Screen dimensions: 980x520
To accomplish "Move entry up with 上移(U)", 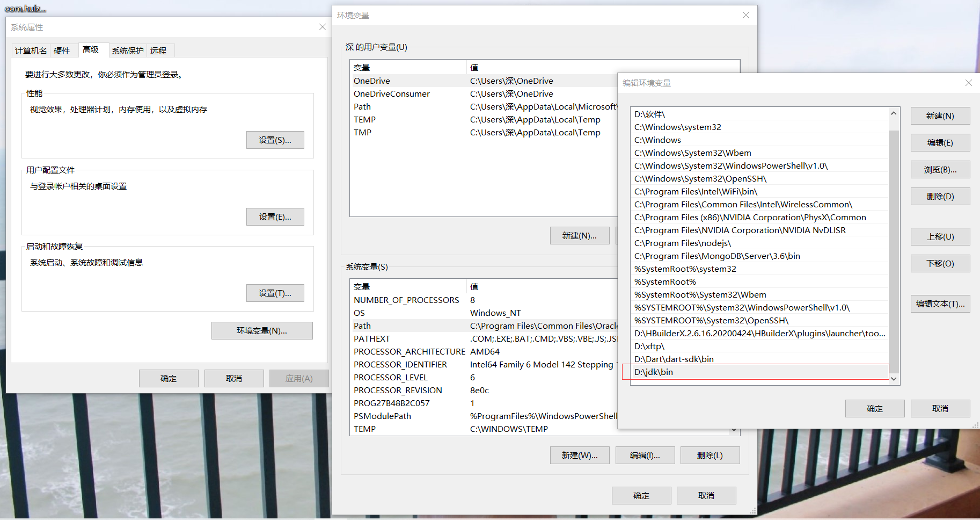I will pos(940,237).
